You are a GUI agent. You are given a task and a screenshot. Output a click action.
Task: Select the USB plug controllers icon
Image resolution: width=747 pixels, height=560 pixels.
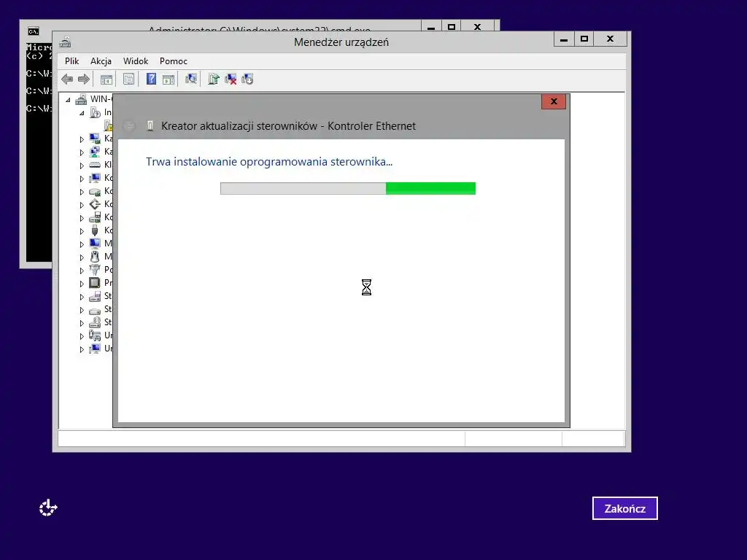[x=95, y=230]
